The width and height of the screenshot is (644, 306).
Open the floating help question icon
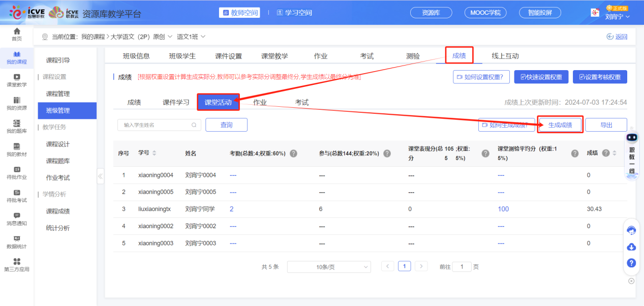pos(631,263)
